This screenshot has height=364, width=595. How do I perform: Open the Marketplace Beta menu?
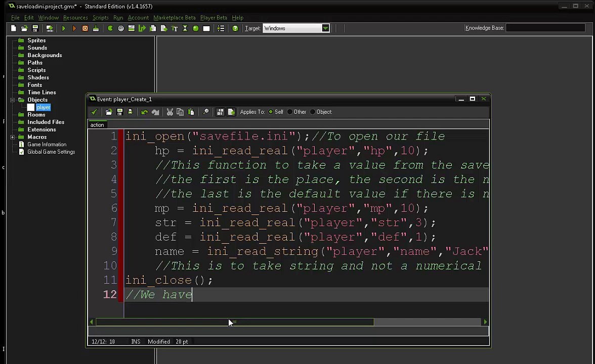click(174, 18)
